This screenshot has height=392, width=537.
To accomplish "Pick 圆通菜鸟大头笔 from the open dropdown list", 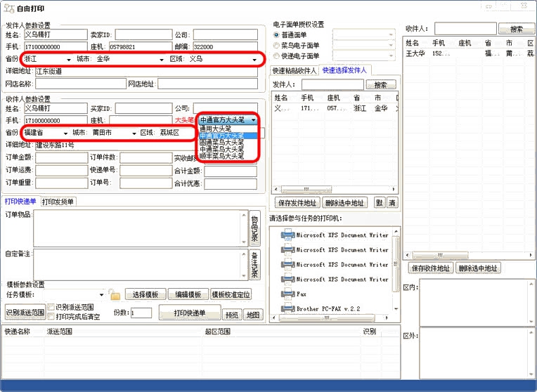I will [221, 142].
